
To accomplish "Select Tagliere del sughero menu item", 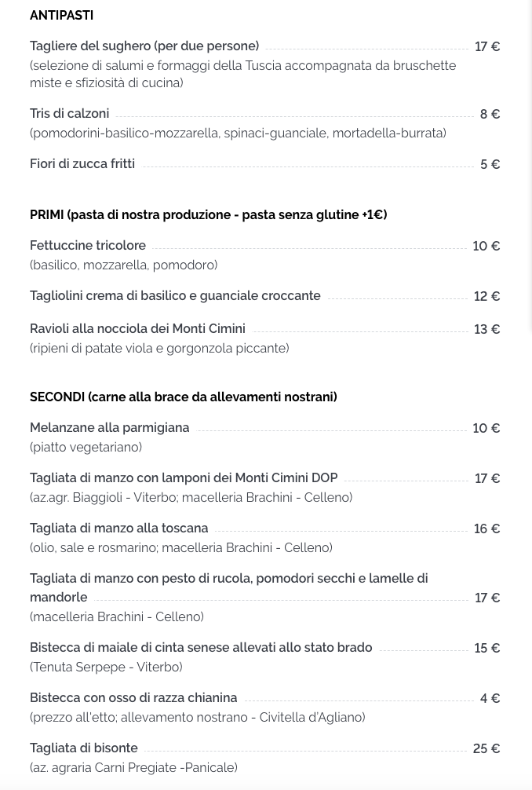I will 144,46.
